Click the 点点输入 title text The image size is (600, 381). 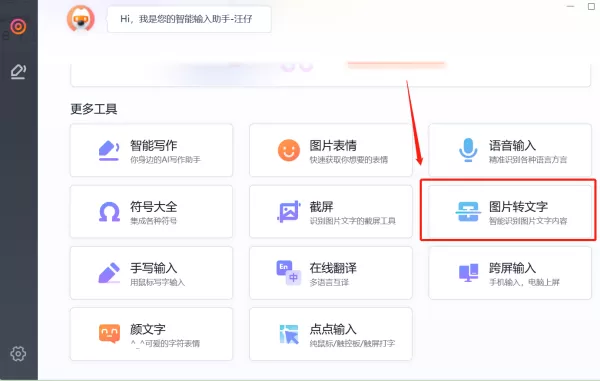coord(333,329)
